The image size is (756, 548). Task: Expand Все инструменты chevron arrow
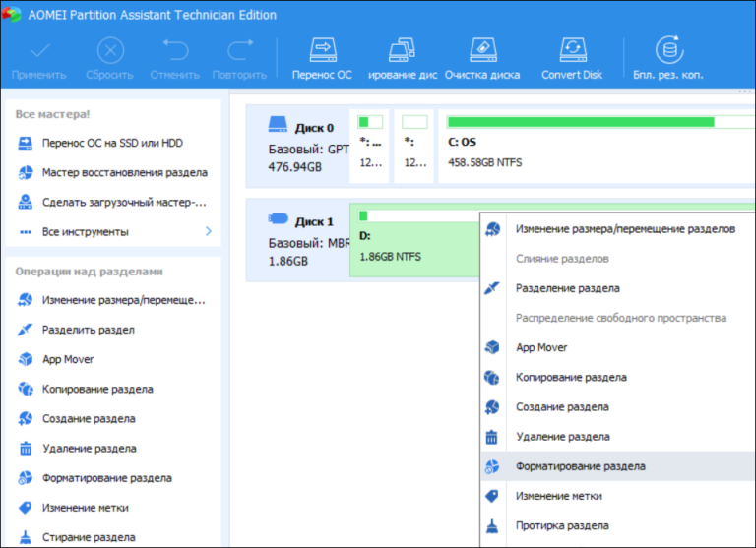209,231
